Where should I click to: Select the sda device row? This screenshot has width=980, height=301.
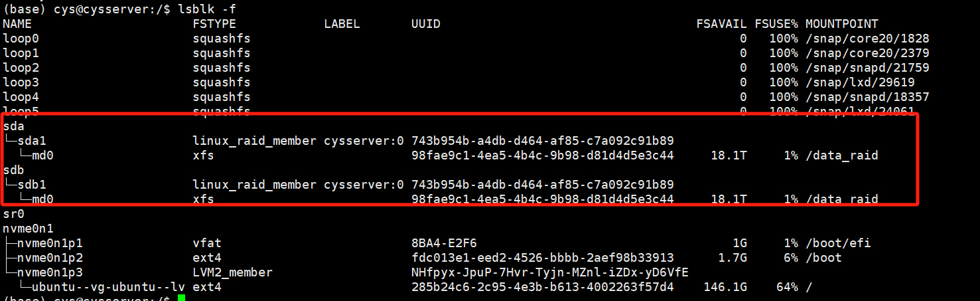(x=14, y=126)
